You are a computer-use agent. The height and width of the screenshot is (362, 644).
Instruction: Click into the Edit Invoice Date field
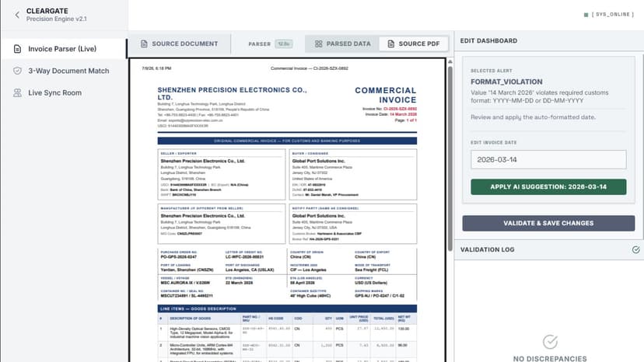[x=548, y=160]
